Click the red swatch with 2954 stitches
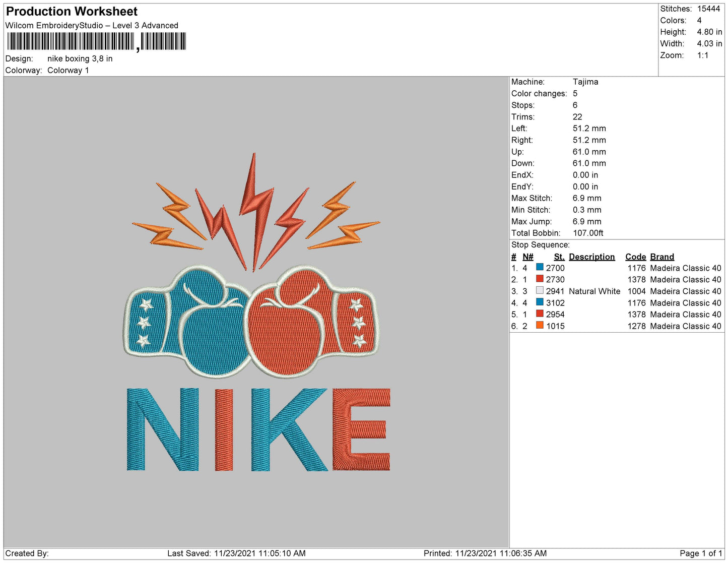 (540, 314)
